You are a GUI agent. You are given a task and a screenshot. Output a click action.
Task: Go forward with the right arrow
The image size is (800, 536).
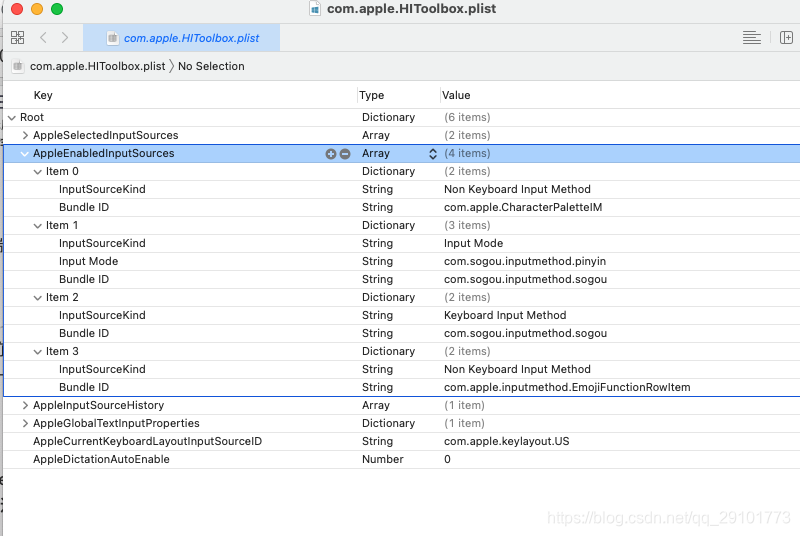point(65,37)
